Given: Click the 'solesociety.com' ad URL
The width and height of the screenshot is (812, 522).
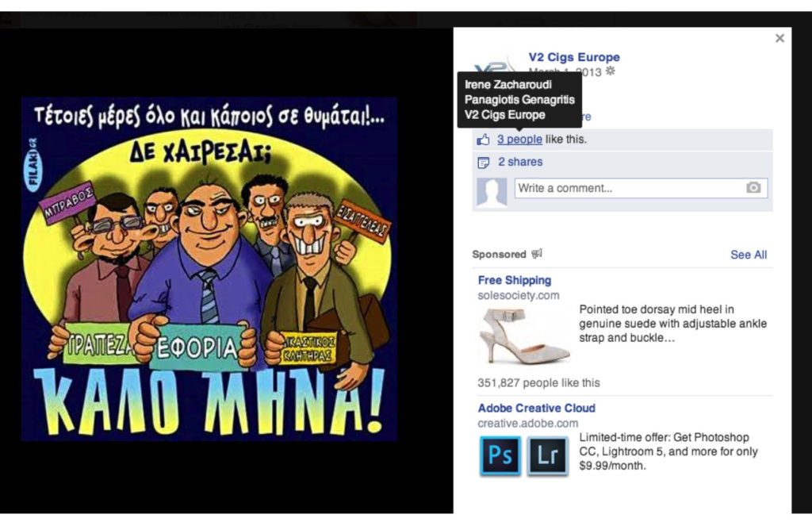Looking at the screenshot, I should (519, 295).
